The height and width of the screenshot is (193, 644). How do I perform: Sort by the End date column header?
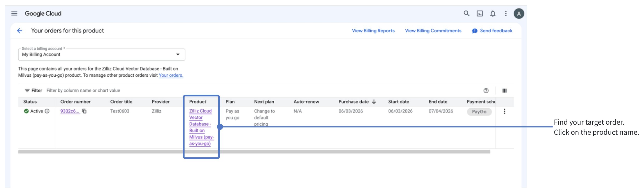pyautogui.click(x=438, y=102)
